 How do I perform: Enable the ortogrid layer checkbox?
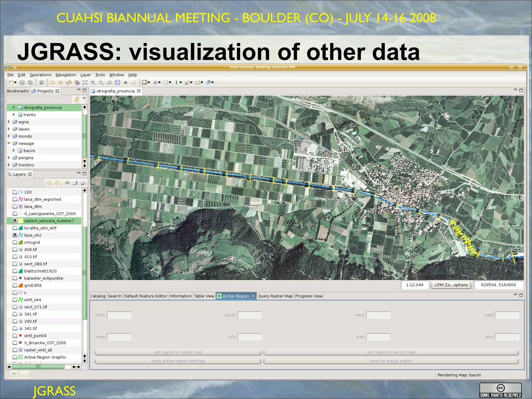pos(15,242)
